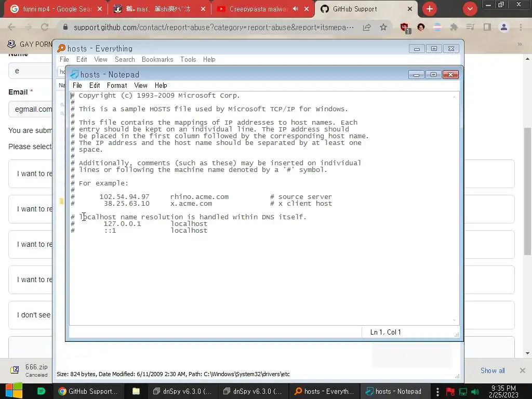
Task: Click the Email input field
Action: tap(30, 109)
